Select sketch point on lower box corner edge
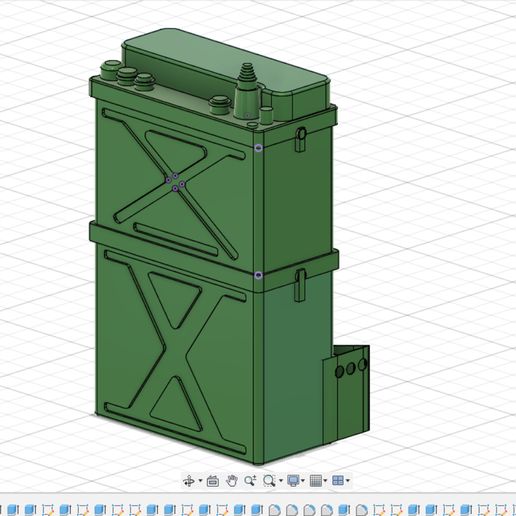The height and width of the screenshot is (516, 516). [x=258, y=275]
